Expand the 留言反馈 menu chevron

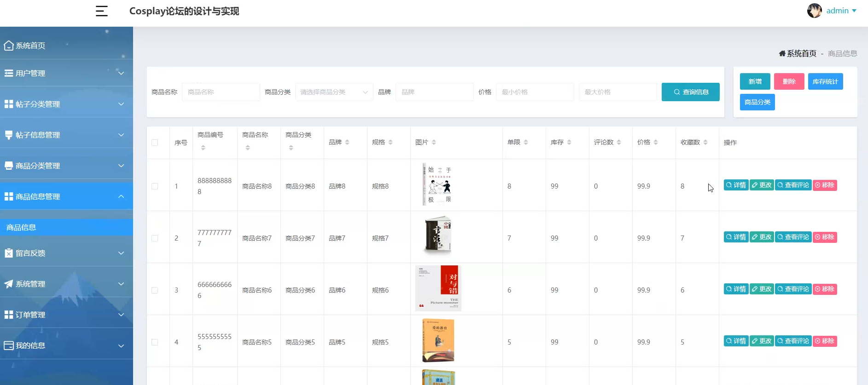pyautogui.click(x=121, y=253)
